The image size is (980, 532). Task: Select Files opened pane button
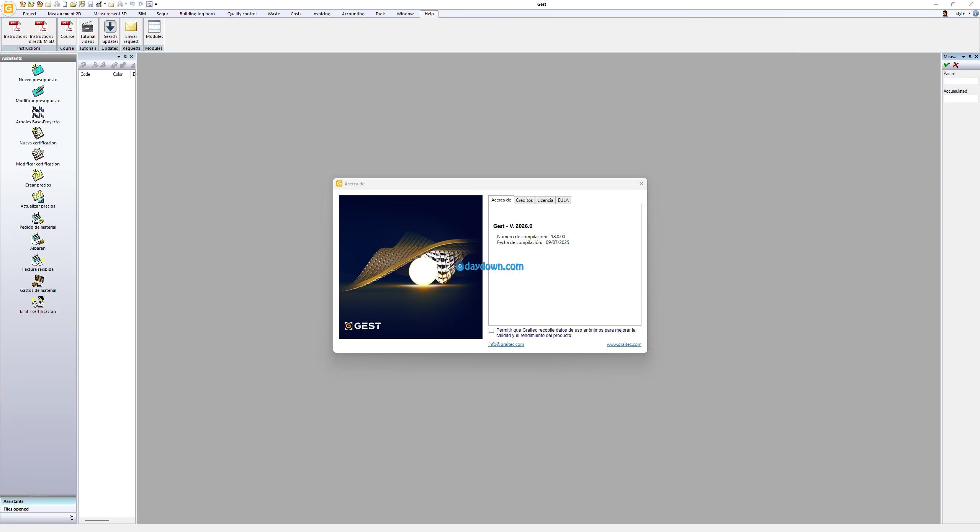tap(38, 509)
